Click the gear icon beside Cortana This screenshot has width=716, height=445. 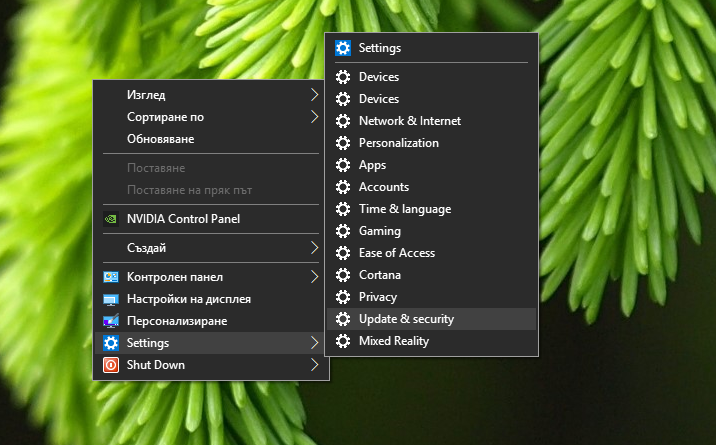click(x=343, y=275)
